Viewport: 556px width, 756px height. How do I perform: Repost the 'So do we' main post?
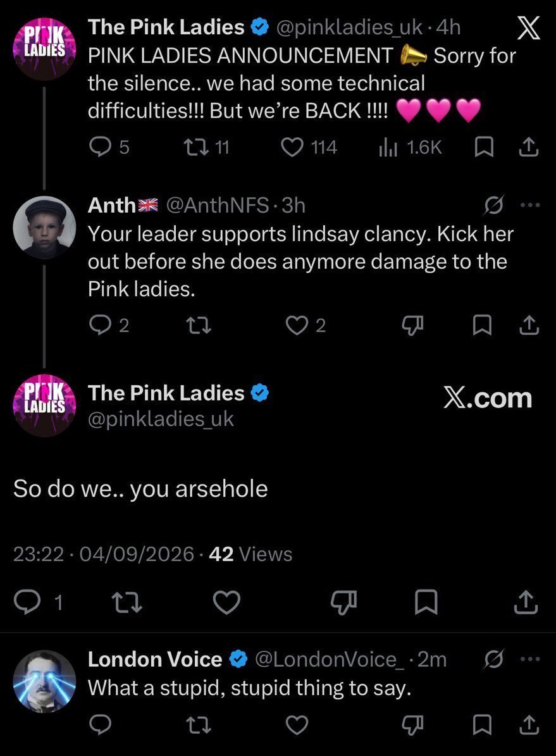(x=127, y=602)
